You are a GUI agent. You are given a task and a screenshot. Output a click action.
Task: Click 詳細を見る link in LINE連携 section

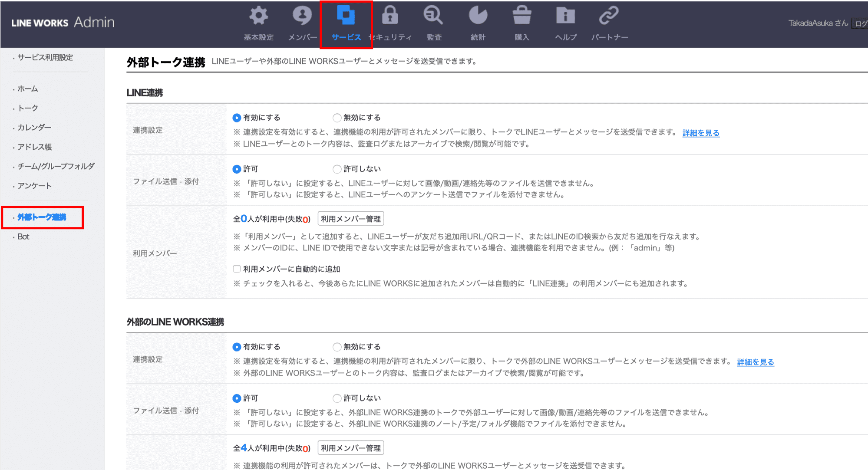tap(701, 133)
